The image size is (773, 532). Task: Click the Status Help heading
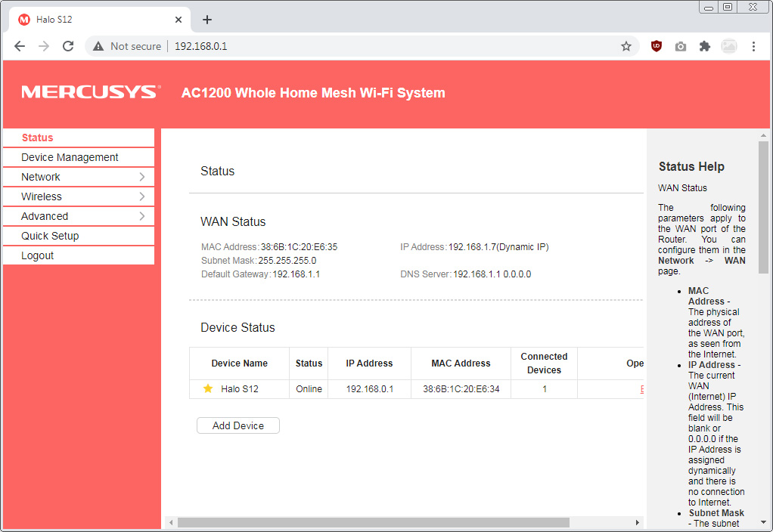pyautogui.click(x=691, y=166)
